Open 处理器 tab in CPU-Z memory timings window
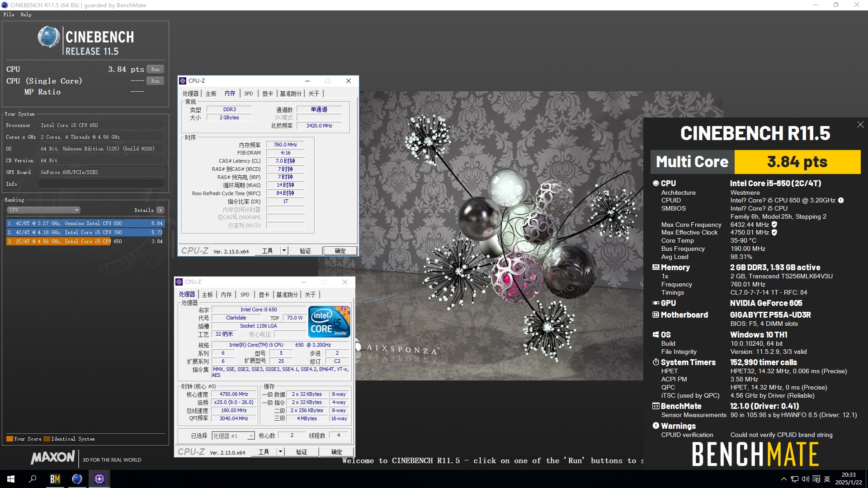The image size is (868, 488). tap(190, 94)
